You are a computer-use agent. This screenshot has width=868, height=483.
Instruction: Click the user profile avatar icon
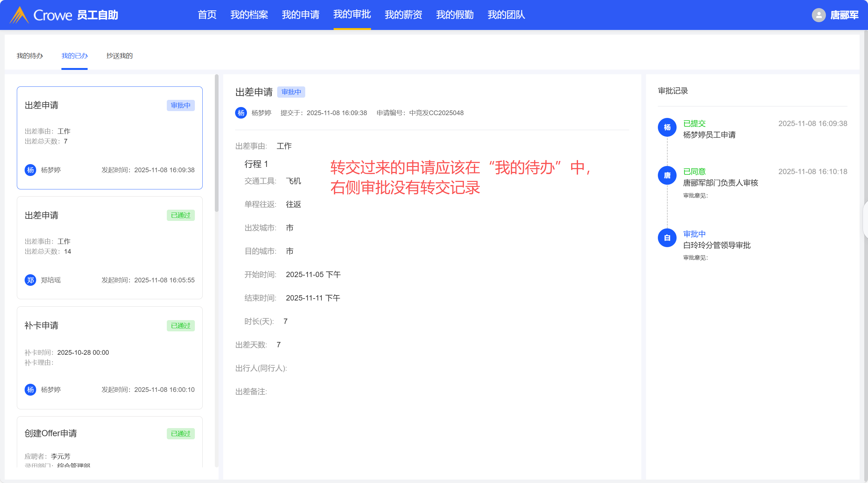pos(818,15)
